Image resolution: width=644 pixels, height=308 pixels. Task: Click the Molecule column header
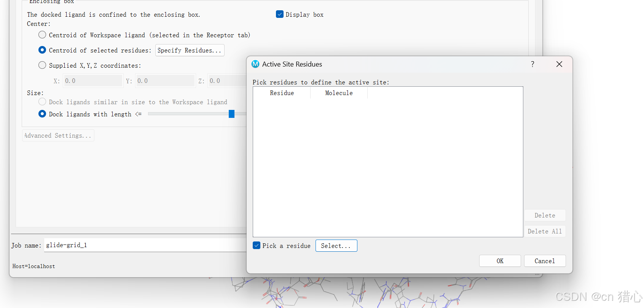339,93
